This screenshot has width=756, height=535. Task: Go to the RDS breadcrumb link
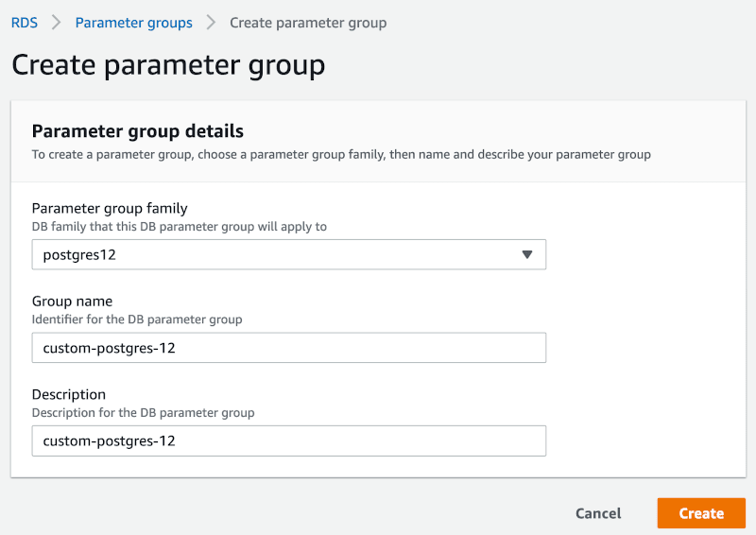click(25, 23)
